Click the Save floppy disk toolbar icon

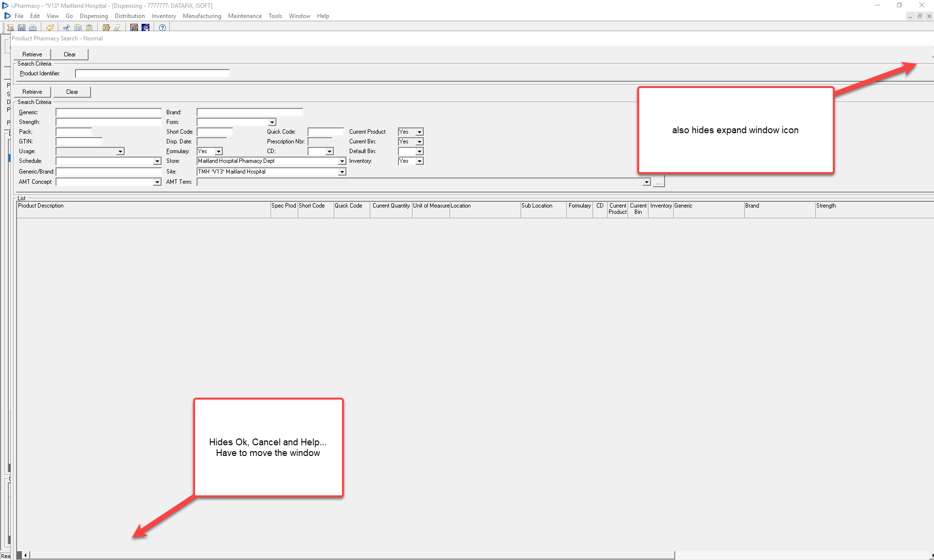click(21, 28)
